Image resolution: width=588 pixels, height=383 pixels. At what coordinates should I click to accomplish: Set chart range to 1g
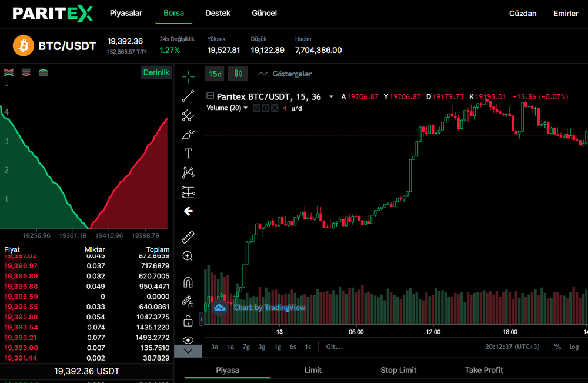[278, 347]
